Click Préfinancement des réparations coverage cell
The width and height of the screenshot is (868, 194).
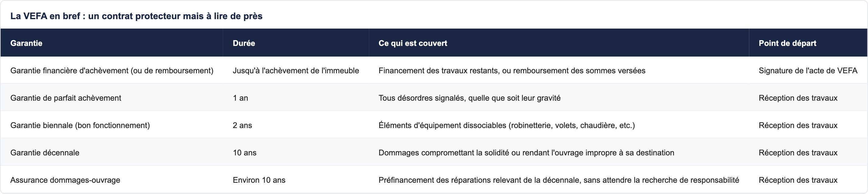coord(559,180)
